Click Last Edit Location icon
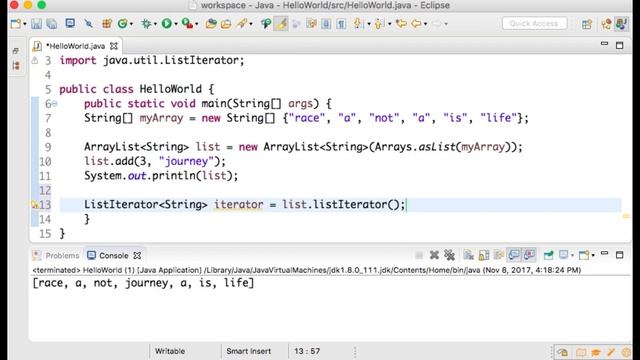This screenshot has height=360, width=640. tap(401, 24)
